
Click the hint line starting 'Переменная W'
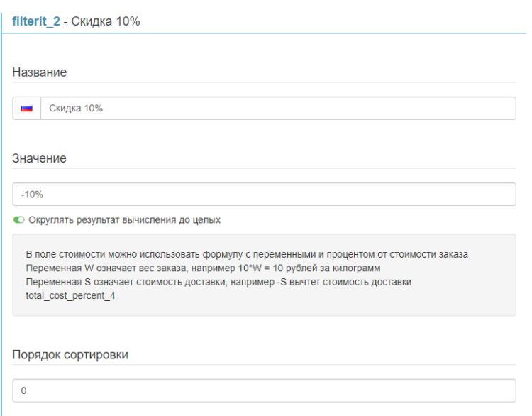pos(203,268)
